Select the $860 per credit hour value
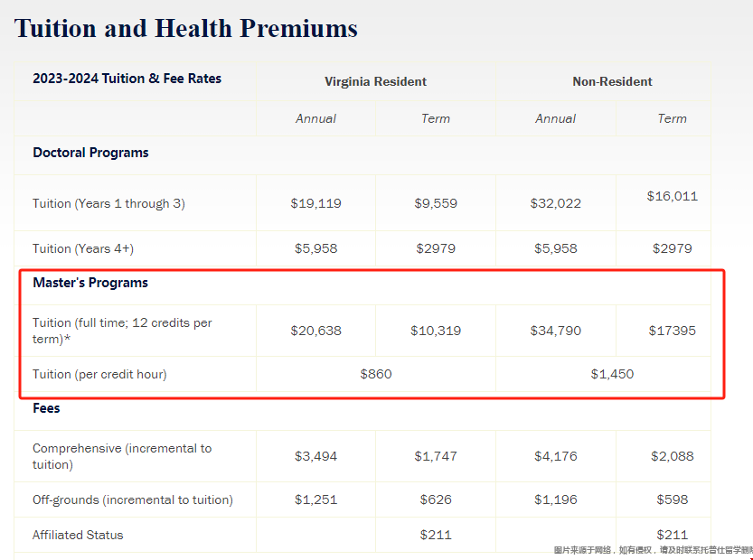This screenshot has width=753, height=560. [x=376, y=374]
